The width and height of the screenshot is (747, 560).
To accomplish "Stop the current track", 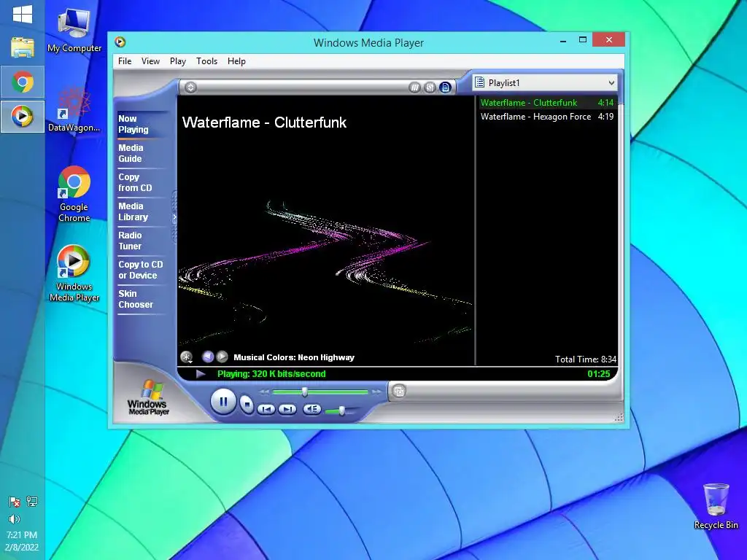I will pos(247,404).
